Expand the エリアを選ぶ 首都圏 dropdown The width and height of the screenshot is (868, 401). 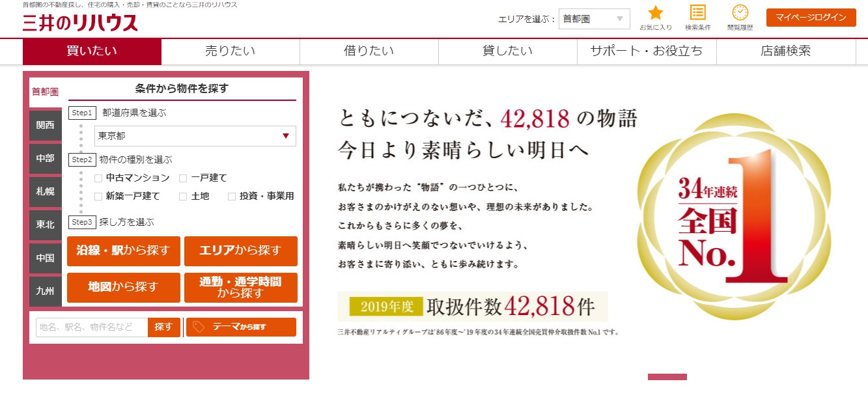tap(594, 19)
